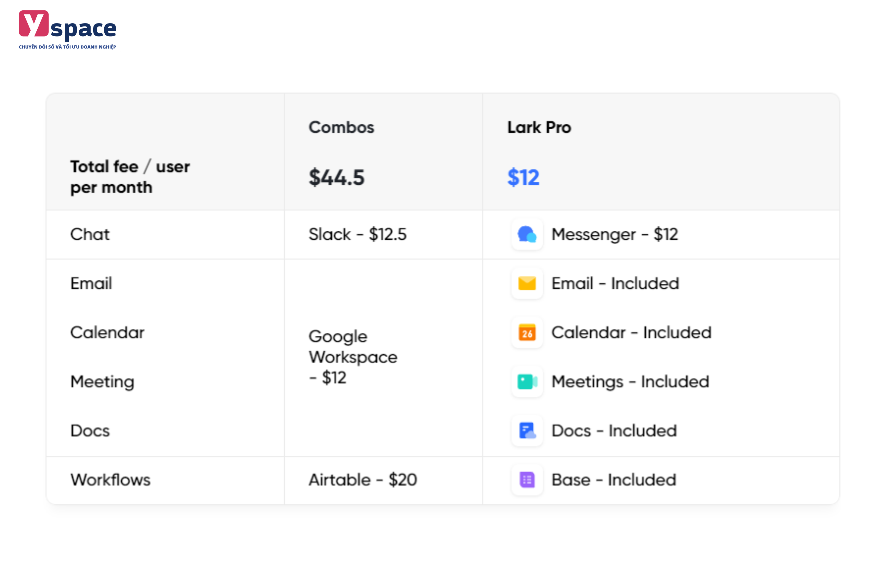This screenshot has width=882, height=588.
Task: Select the 'Chat' row label
Action: (90, 234)
